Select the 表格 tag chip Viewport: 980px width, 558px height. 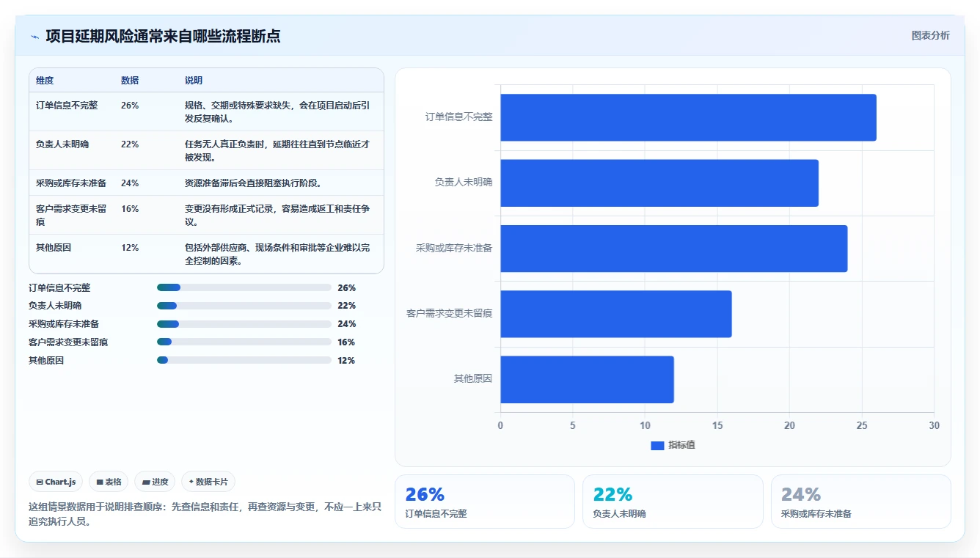pyautogui.click(x=109, y=482)
